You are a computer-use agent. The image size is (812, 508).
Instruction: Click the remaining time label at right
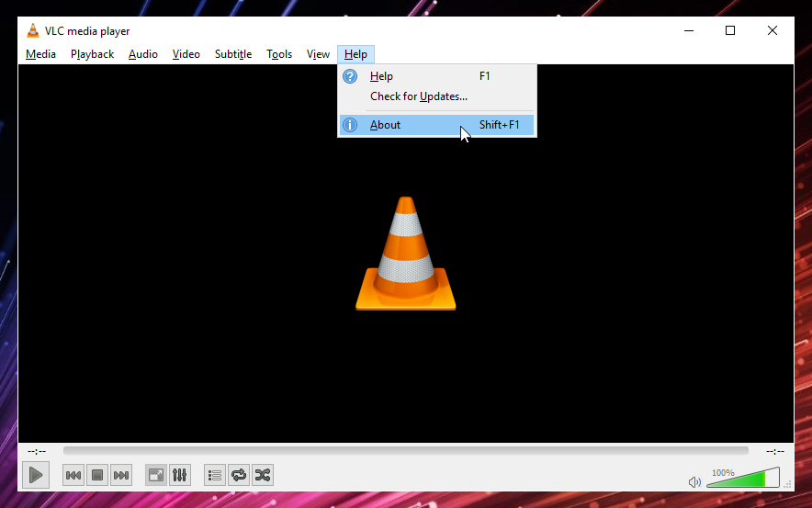click(775, 451)
